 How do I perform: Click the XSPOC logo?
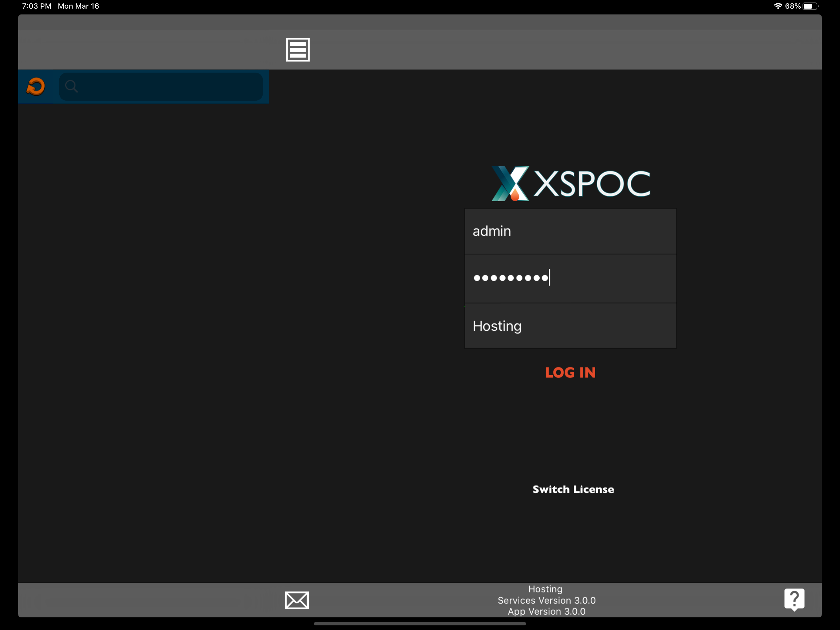click(570, 184)
